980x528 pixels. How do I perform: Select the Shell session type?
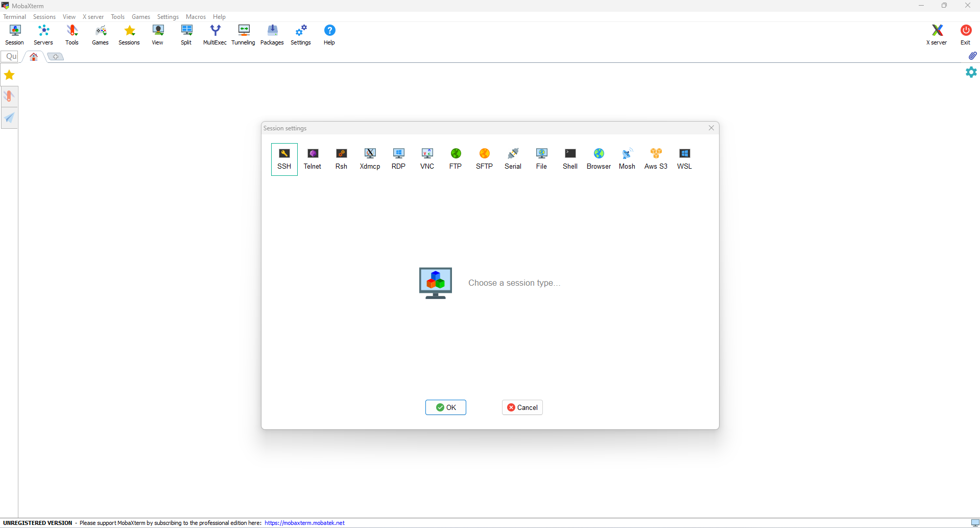point(570,159)
